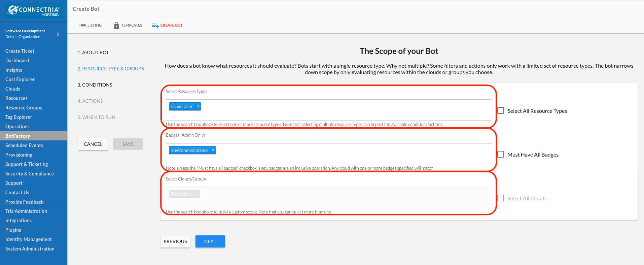Screen dimensions: 644x265
Task: Switch to the Templates tab
Action: (128, 25)
